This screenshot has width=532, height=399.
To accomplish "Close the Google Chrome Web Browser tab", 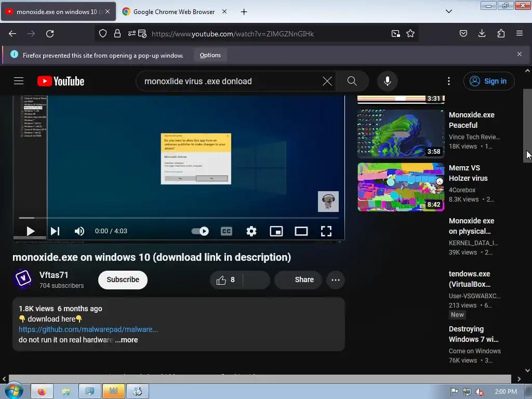I will 224,11.
